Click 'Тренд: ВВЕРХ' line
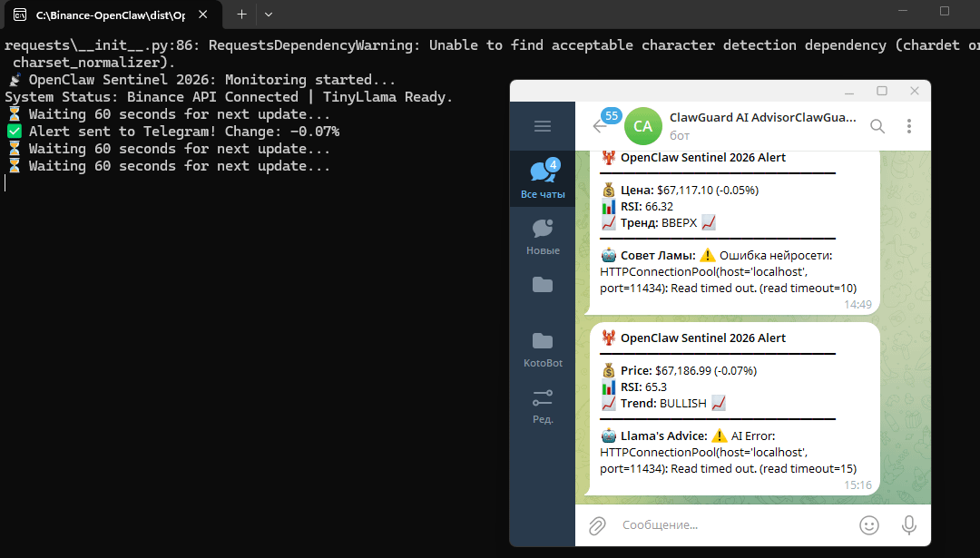 (658, 222)
